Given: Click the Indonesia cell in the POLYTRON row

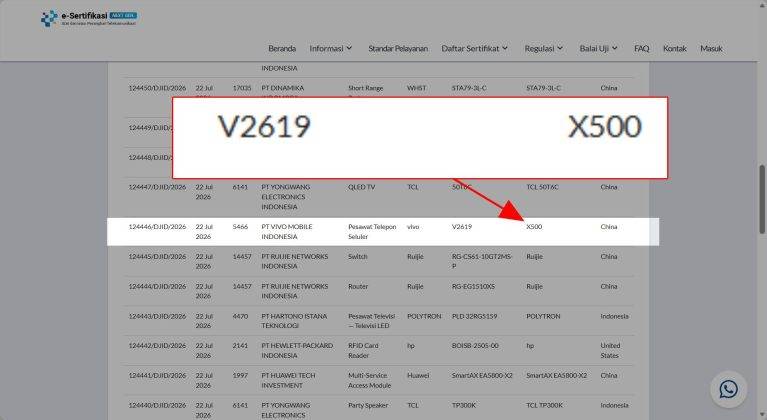Looking at the screenshot, I should 614,316.
